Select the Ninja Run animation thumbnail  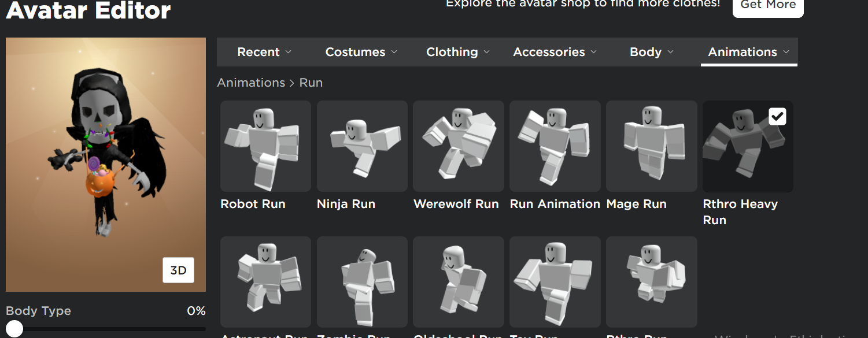click(362, 146)
